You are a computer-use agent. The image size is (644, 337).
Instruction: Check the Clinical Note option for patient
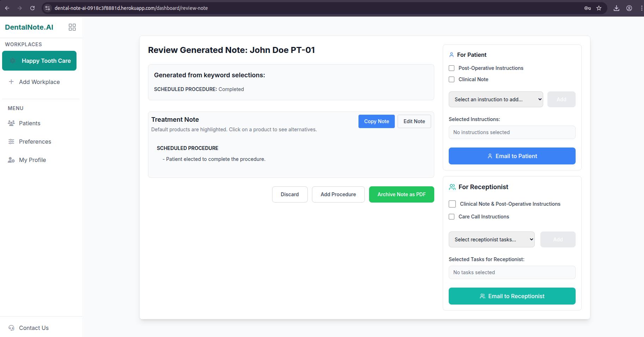[452, 79]
